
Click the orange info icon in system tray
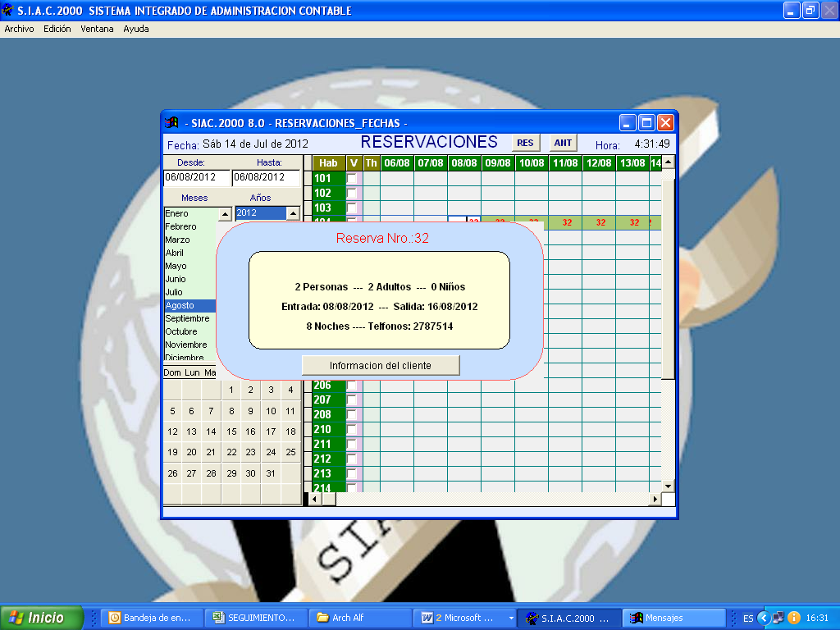[x=794, y=618]
